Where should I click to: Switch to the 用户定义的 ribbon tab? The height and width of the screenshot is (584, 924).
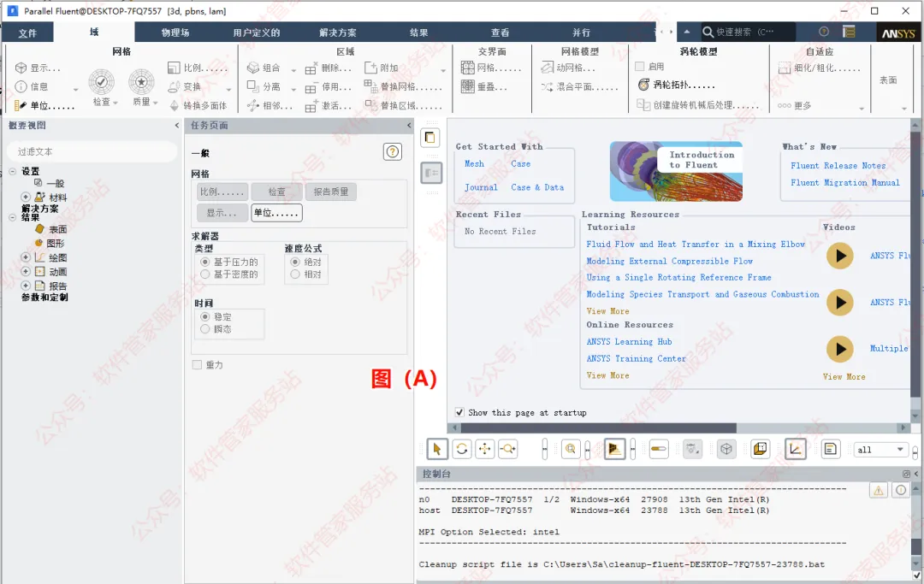257,32
